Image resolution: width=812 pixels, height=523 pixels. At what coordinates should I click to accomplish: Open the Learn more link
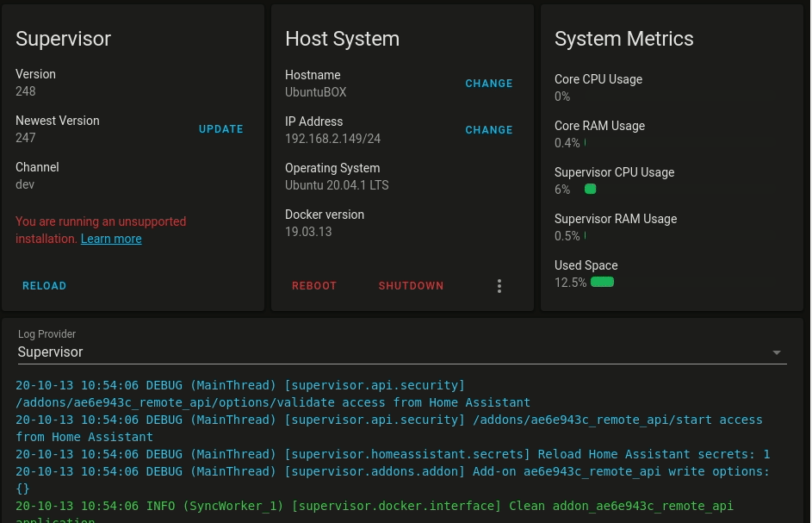tap(111, 239)
